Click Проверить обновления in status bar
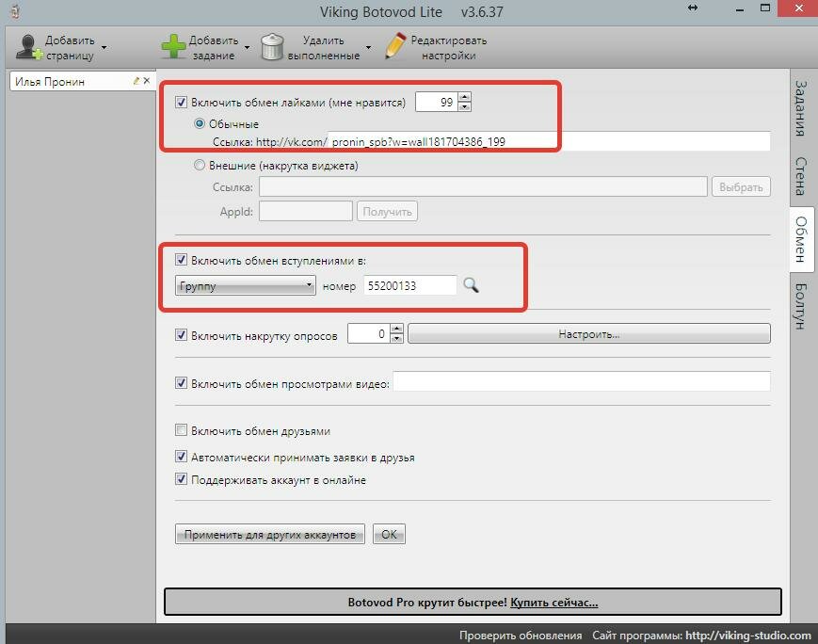The width and height of the screenshot is (818, 644). pos(521,636)
